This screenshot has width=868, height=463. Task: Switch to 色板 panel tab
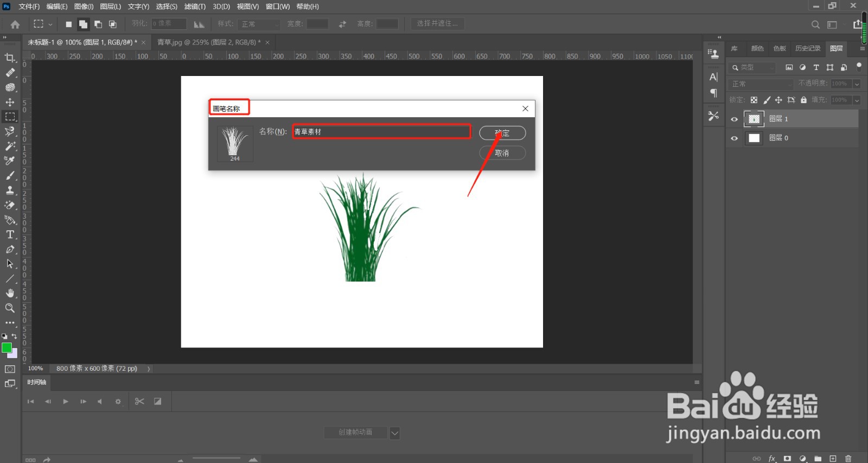click(780, 48)
